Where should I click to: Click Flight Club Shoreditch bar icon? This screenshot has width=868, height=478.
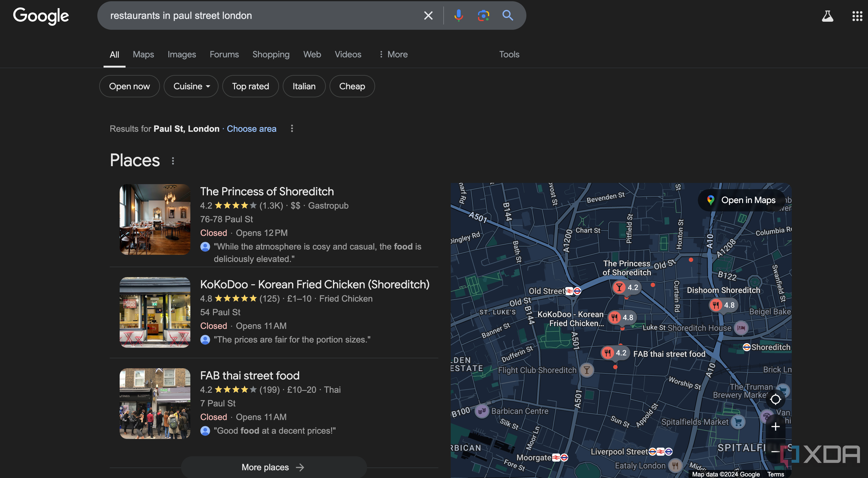[587, 370]
